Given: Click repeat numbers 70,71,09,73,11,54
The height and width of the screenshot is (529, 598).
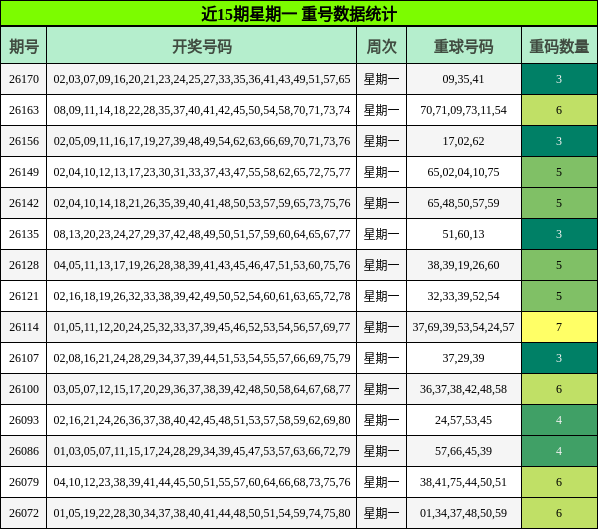Looking at the screenshot, I should click(463, 110).
